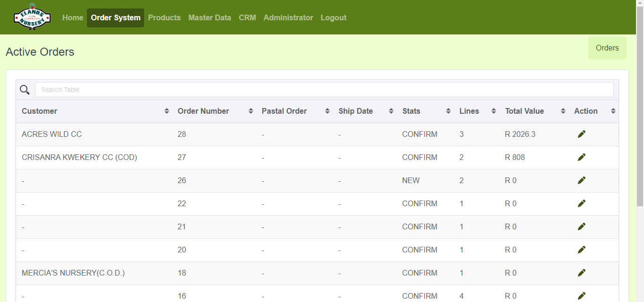Edit order 28 using pencil icon
The width and height of the screenshot is (644, 302).
pos(582,134)
